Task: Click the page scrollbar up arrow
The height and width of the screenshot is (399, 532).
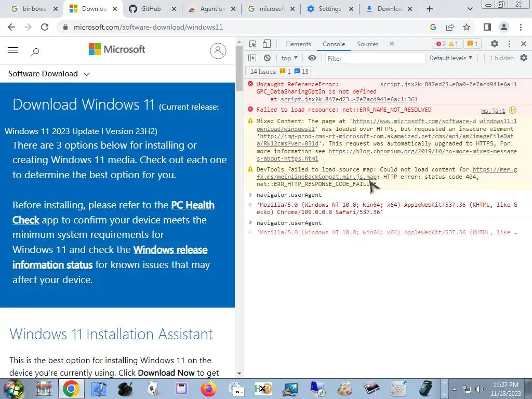Action: 239,42
